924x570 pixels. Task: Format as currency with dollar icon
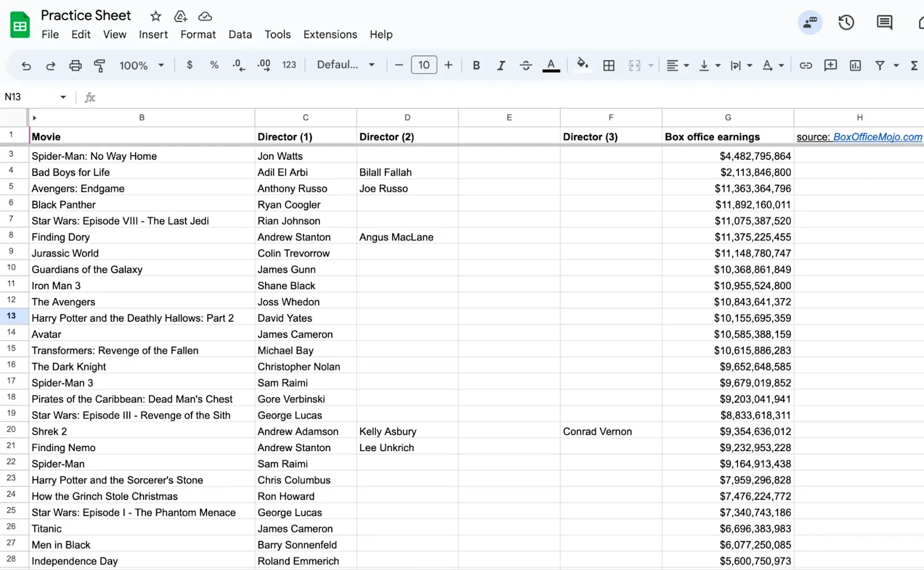tap(190, 65)
